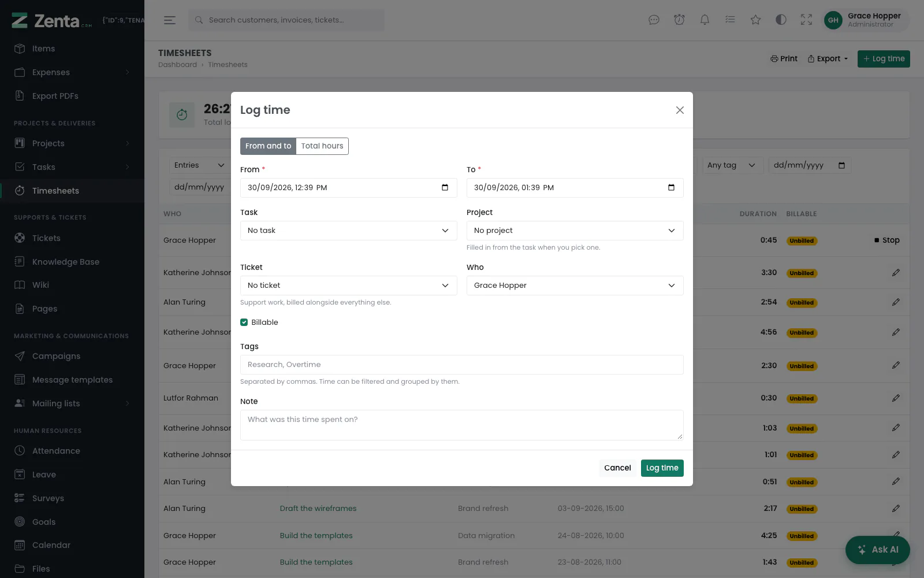This screenshot has width=924, height=578.
Task: Open the Who dropdown
Action: coord(575,286)
